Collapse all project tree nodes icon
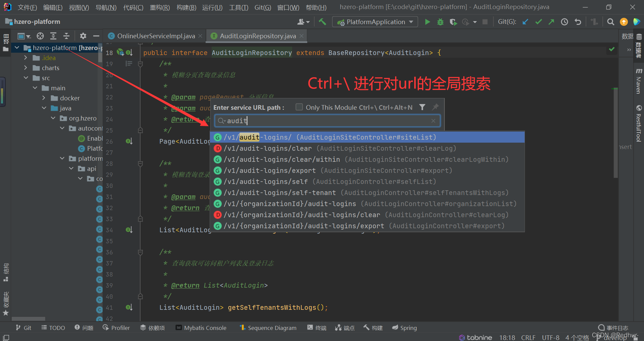This screenshot has height=341, width=644. (x=66, y=36)
